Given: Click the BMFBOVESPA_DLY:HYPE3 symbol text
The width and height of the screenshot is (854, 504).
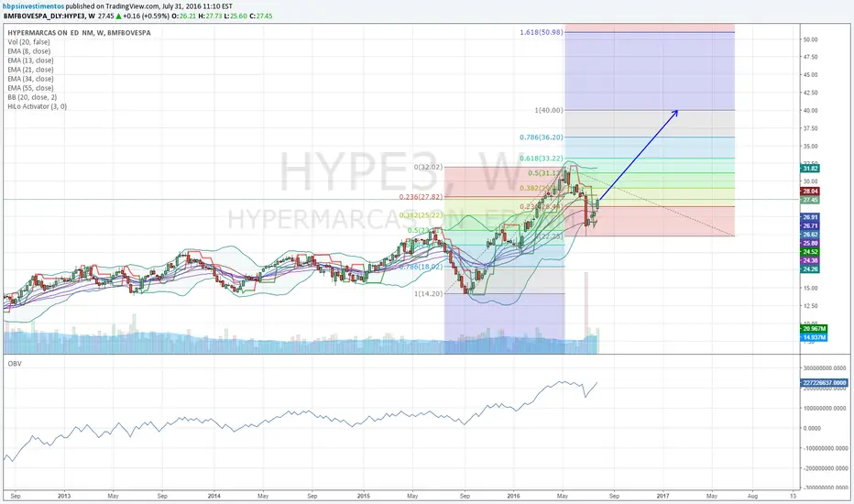Looking at the screenshot, I should [43, 16].
